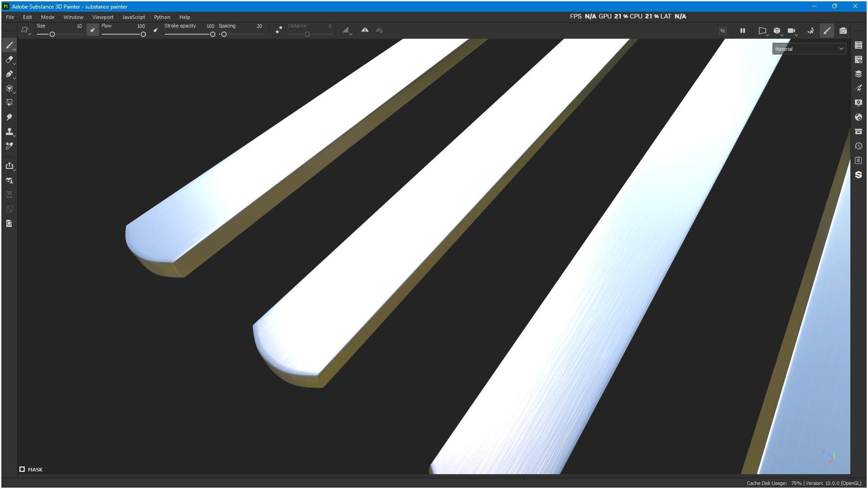Open the Shader Settings sphere icon
The width and height of the screenshot is (868, 489).
point(859,117)
